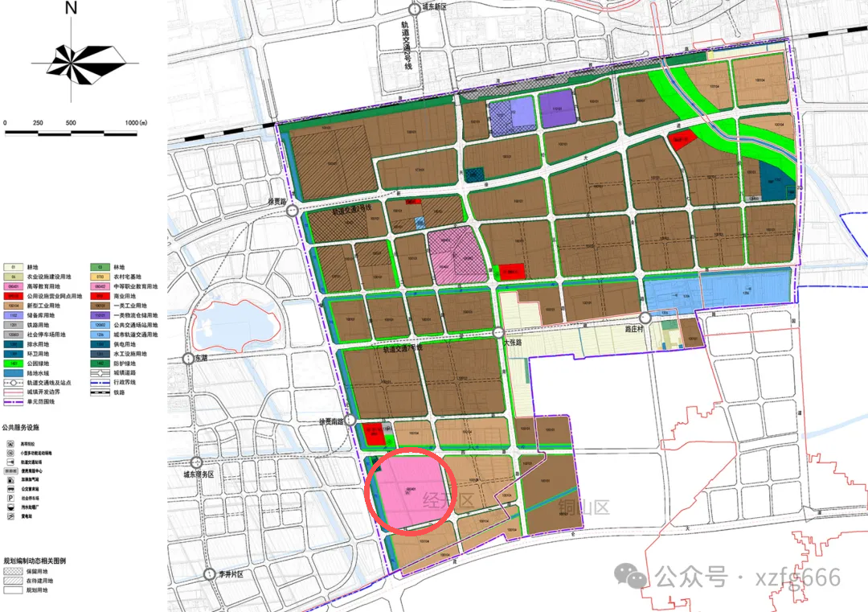
Task: Click the 储备库用地 lavender legend swatch
Action: coord(14,315)
